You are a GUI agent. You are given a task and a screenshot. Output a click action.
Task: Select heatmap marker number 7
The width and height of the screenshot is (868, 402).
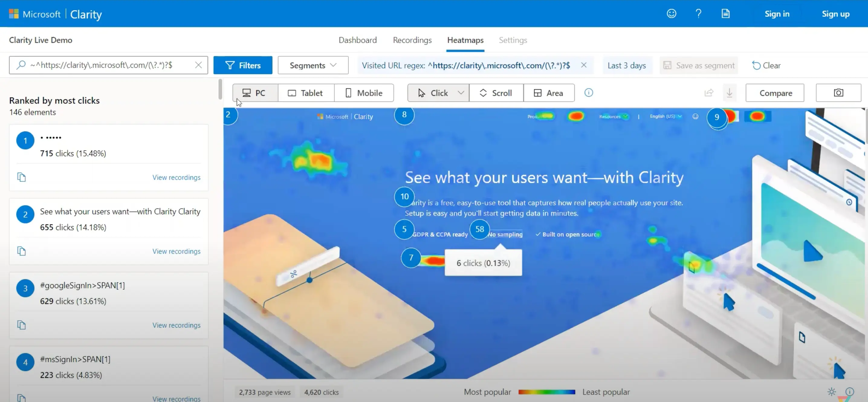[411, 258]
